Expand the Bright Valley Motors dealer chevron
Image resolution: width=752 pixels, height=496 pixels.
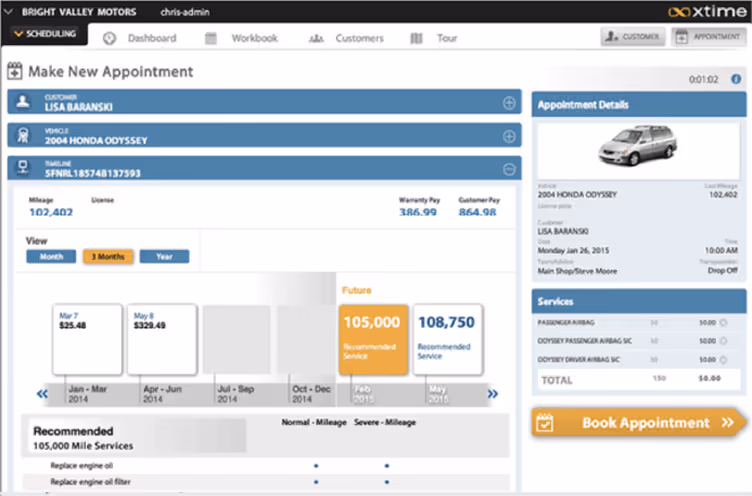[9, 12]
